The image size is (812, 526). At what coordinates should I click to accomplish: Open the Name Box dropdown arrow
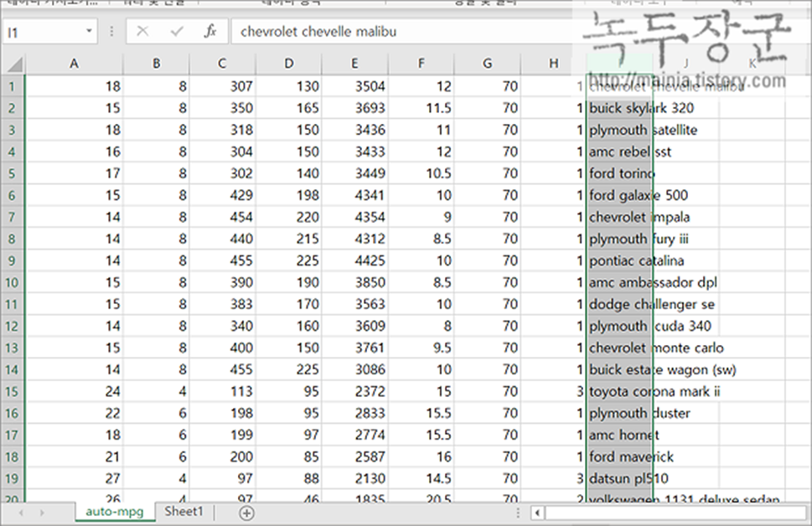click(89, 32)
